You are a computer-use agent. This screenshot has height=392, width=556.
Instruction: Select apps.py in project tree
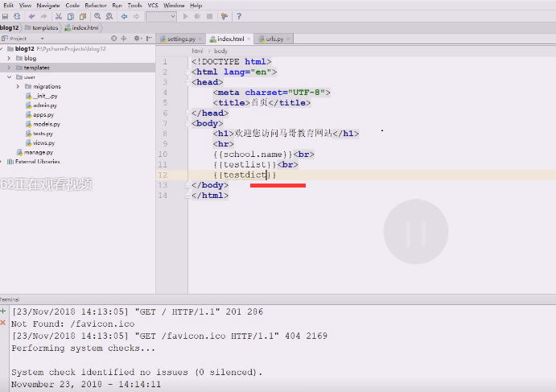43,115
